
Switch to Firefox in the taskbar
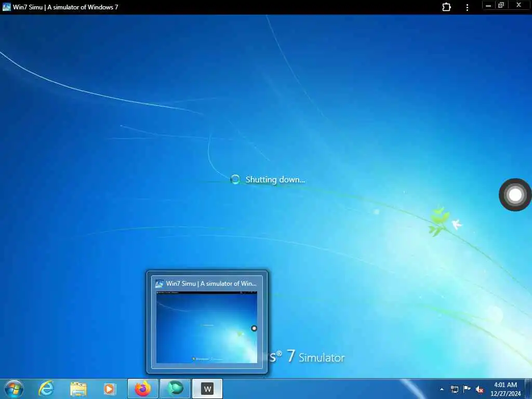[x=143, y=389]
